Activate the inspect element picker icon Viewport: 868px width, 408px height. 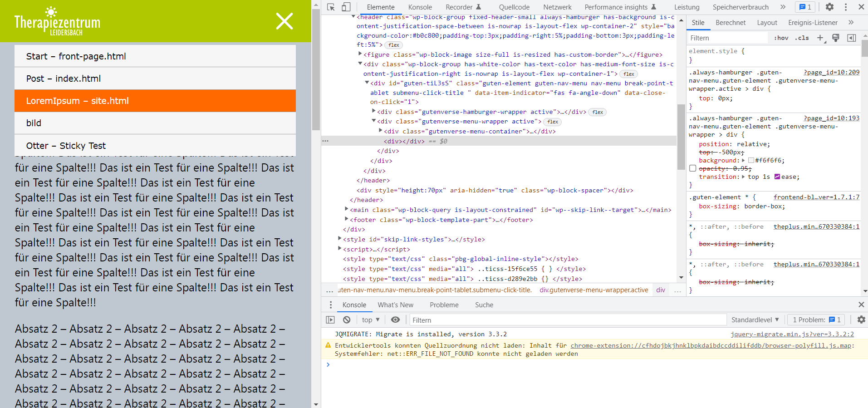tap(331, 7)
